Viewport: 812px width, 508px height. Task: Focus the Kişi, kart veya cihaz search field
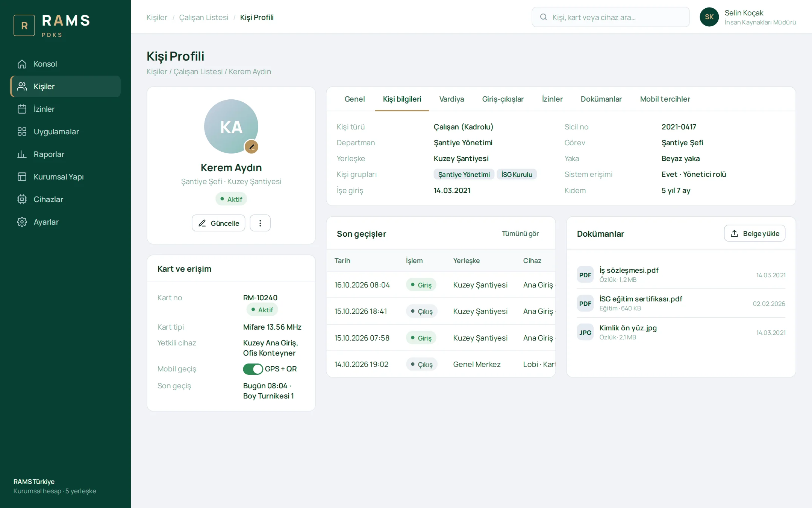(611, 17)
